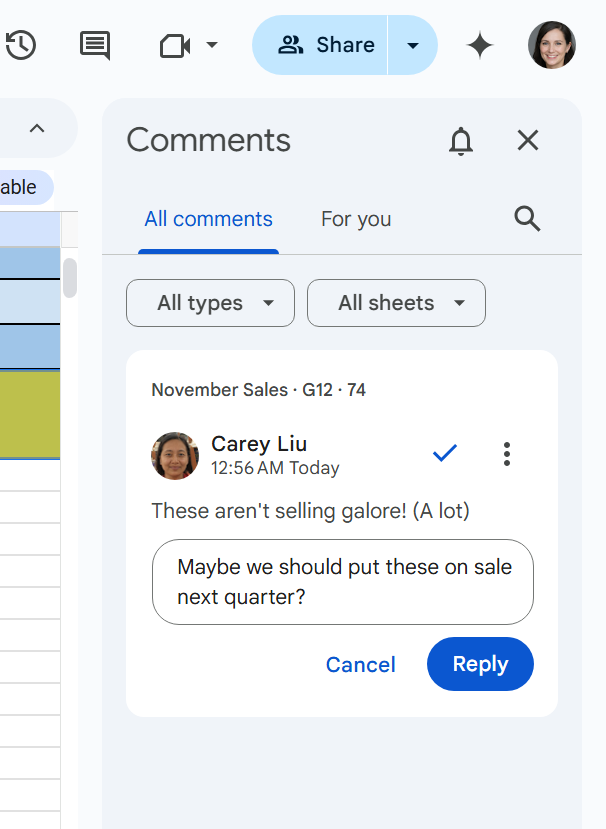Switch to the For you tab
606x829 pixels.
click(x=356, y=219)
